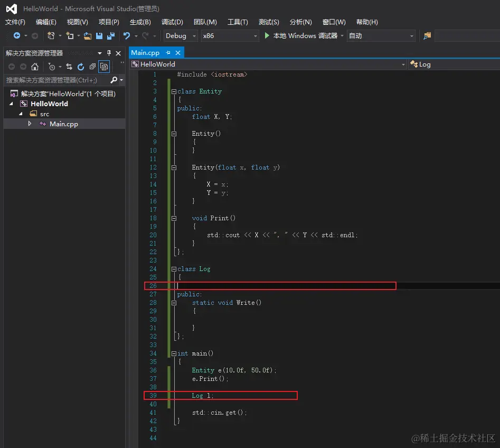Close the Main.cpp editor tab
Viewport: 500px width, 448px height.
[x=178, y=53]
